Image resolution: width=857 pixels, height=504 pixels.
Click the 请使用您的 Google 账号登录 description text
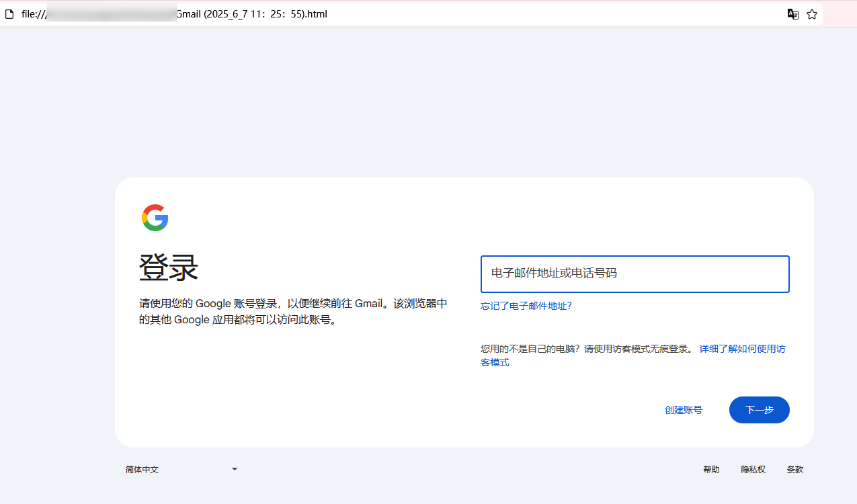pos(293,312)
